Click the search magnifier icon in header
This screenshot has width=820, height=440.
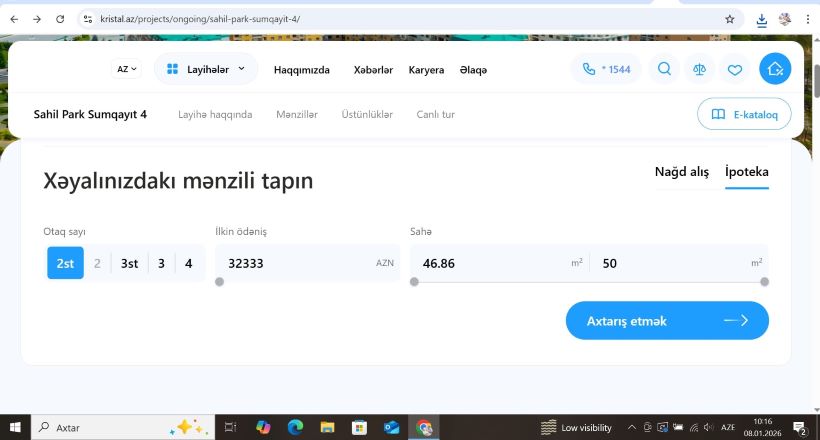(663, 69)
